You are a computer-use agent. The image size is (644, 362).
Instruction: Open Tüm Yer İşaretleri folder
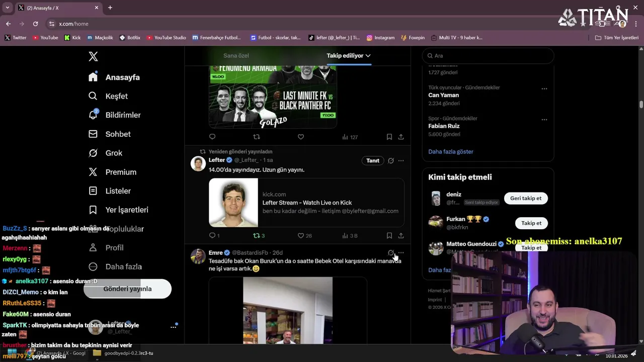616,38
